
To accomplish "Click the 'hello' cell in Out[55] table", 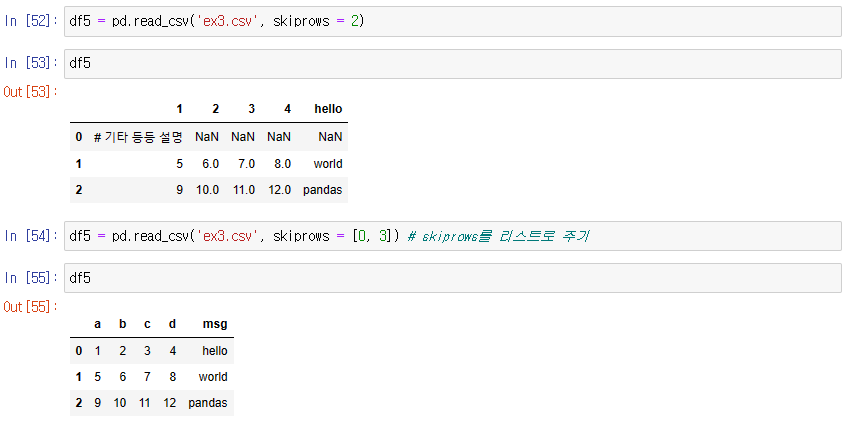I will 214,351.
